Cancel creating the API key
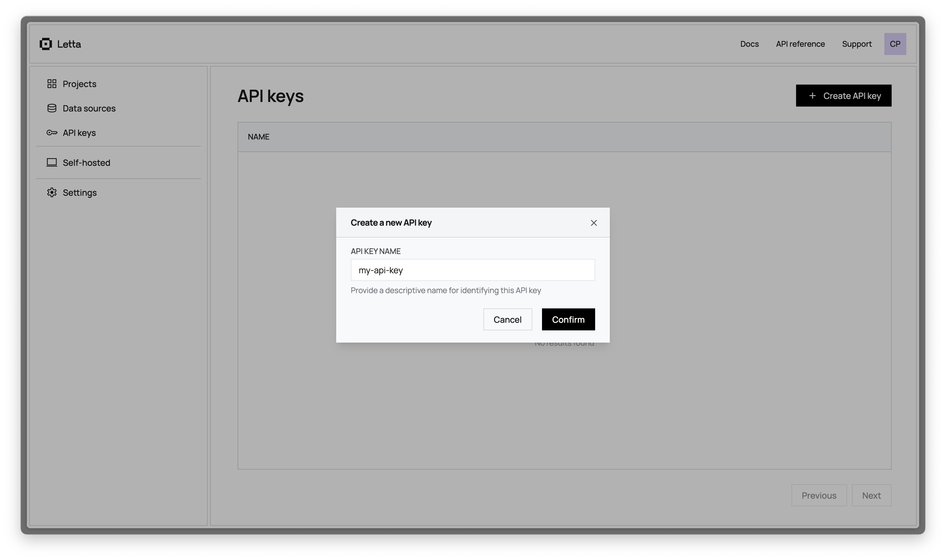This screenshot has width=946, height=560. pyautogui.click(x=507, y=319)
